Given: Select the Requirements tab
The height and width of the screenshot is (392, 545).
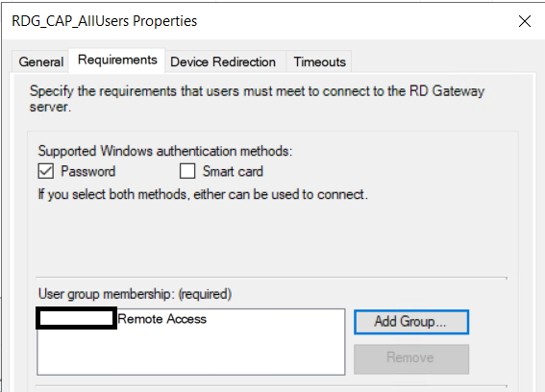Looking at the screenshot, I should [x=117, y=61].
